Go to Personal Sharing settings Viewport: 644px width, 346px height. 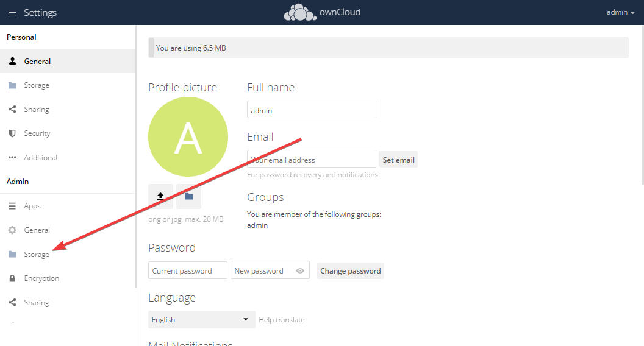[37, 110]
